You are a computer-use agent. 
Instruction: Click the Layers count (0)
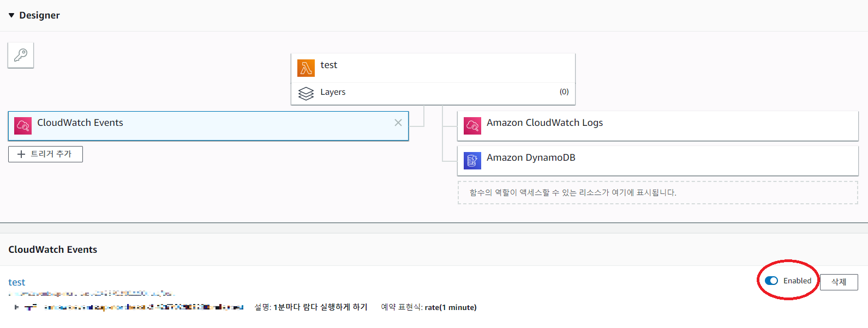564,92
